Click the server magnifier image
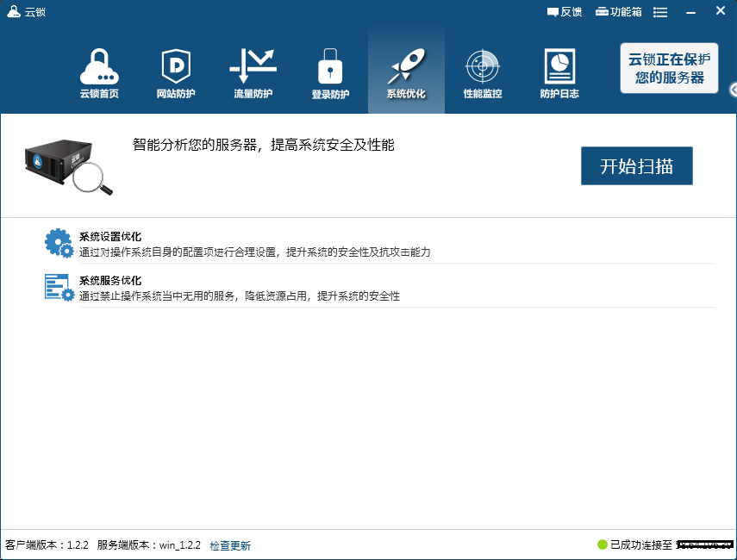This screenshot has width=737, height=560. tap(69, 167)
